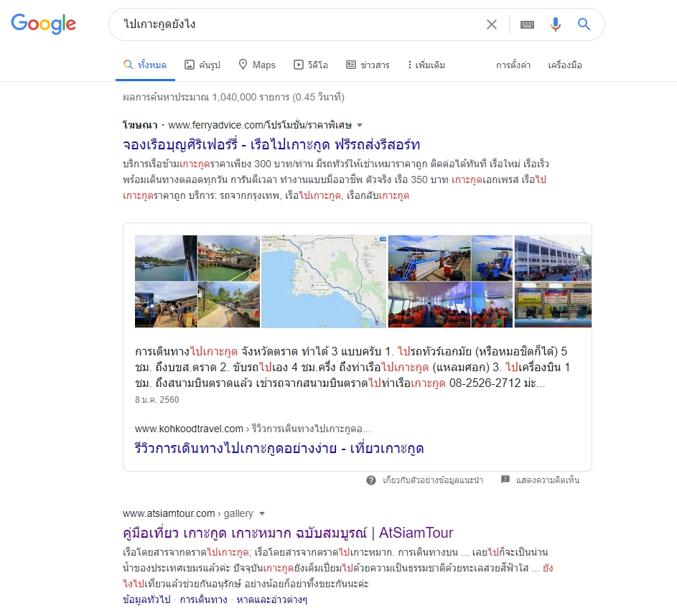
Task: Click the route map thumbnail in the snippet
Action: pos(324,281)
